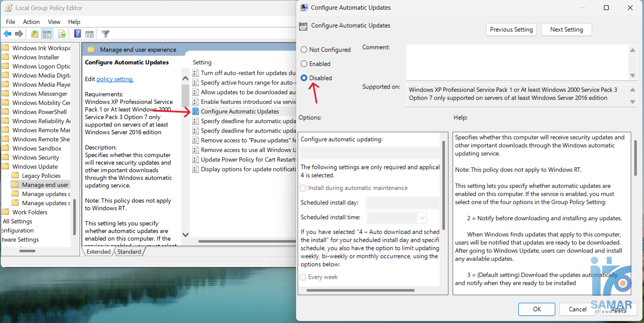Image resolution: width=644 pixels, height=323 pixels.
Task: Switch to the Standard tab
Action: pos(129,252)
